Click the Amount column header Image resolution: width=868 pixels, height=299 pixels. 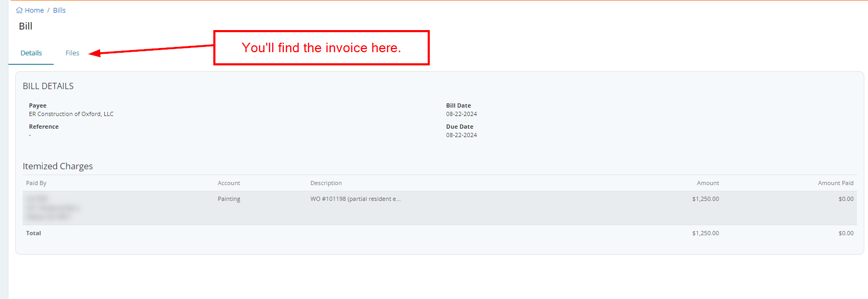tap(707, 183)
